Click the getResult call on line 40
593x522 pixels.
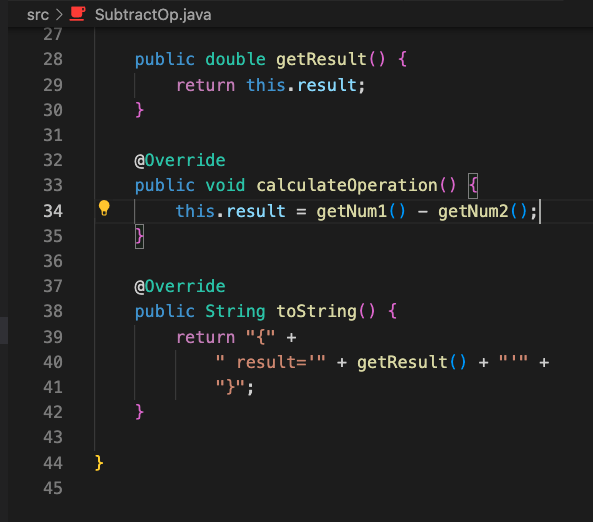click(402, 362)
